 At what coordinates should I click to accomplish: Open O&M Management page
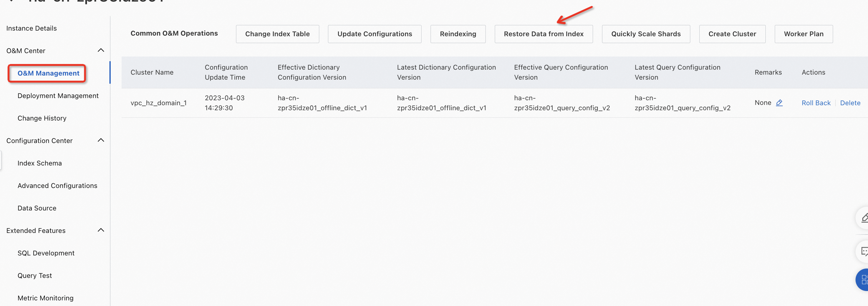click(49, 73)
